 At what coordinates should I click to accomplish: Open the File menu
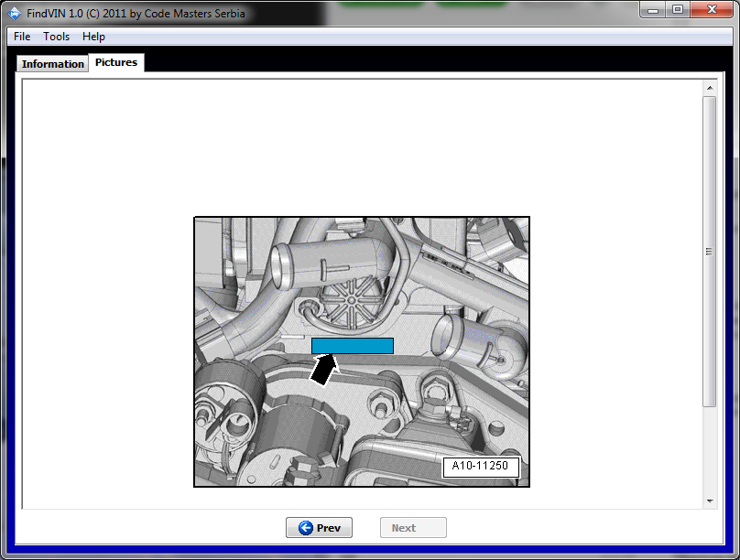coord(22,37)
